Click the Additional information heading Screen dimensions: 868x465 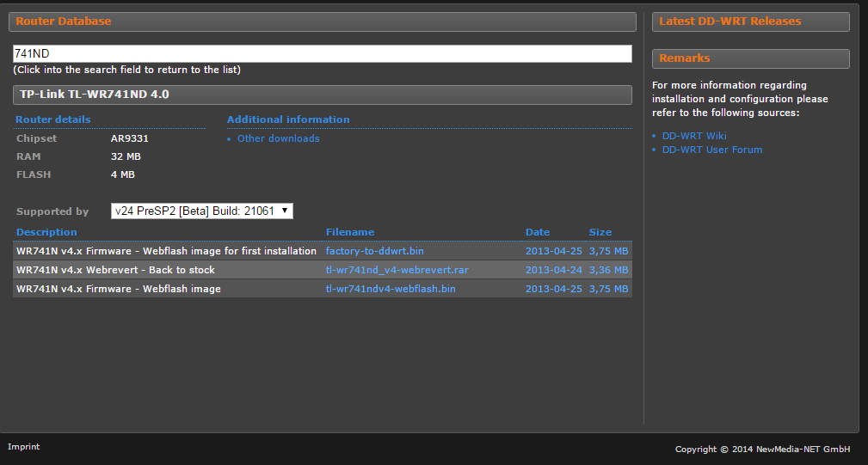[x=288, y=119]
